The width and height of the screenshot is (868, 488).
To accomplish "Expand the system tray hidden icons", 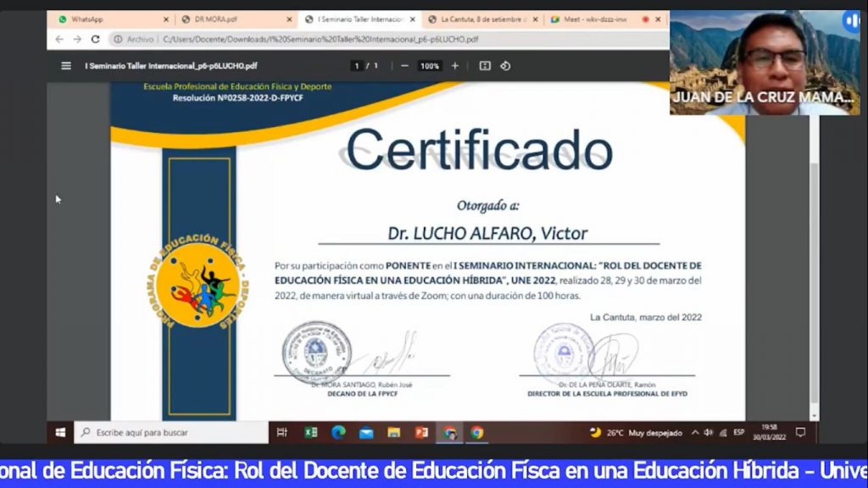I will (x=695, y=433).
